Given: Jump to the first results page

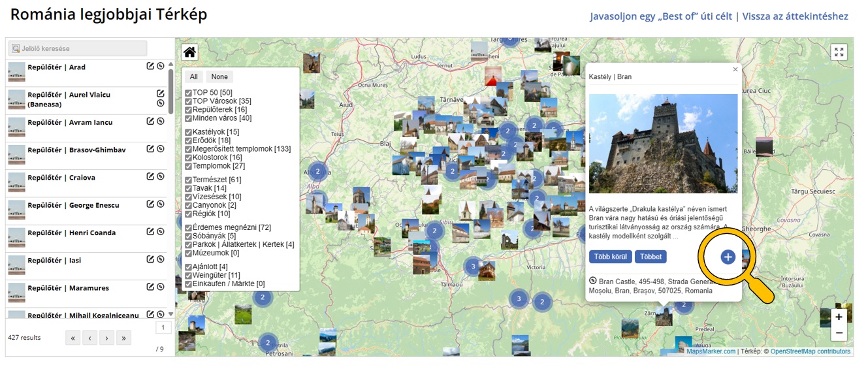Looking at the screenshot, I should click(72, 338).
